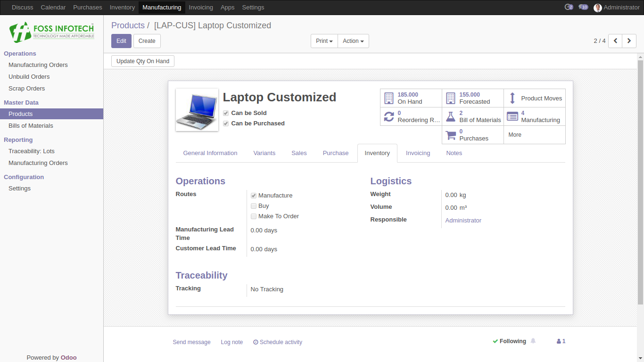The width and height of the screenshot is (644, 362).
Task: Toggle the Manufacture route checkbox
Action: point(254,196)
